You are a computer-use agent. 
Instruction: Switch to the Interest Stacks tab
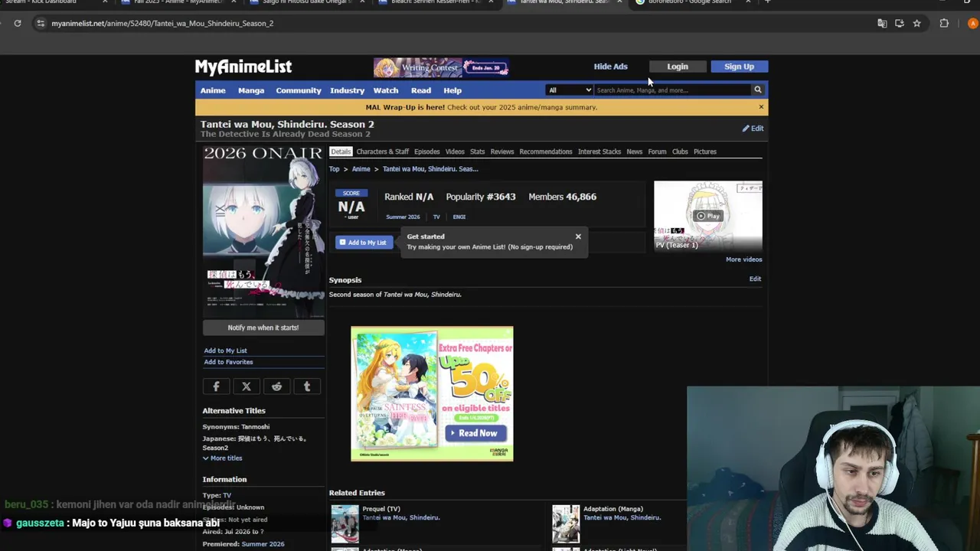click(599, 152)
